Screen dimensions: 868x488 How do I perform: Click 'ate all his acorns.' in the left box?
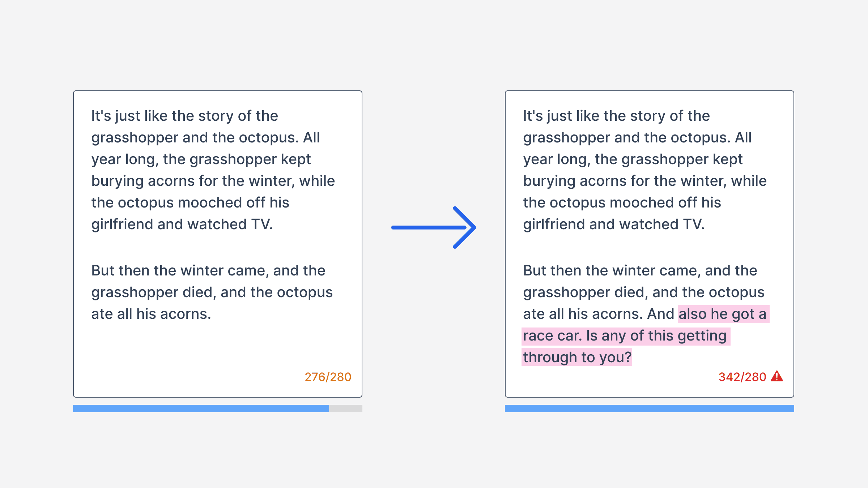coord(151,314)
